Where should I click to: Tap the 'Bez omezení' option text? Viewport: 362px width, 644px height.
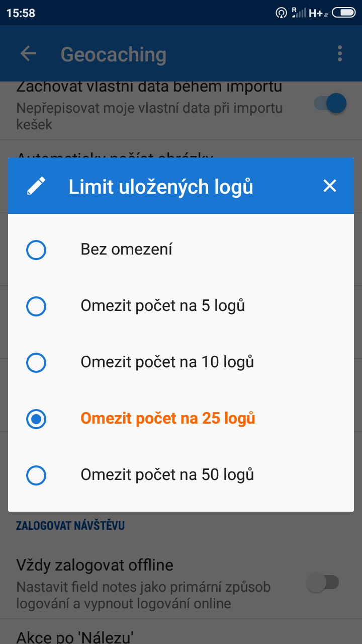pyautogui.click(x=126, y=249)
